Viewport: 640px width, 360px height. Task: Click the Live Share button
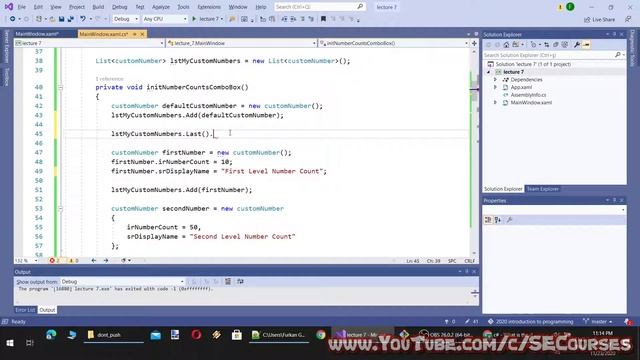pos(599,19)
